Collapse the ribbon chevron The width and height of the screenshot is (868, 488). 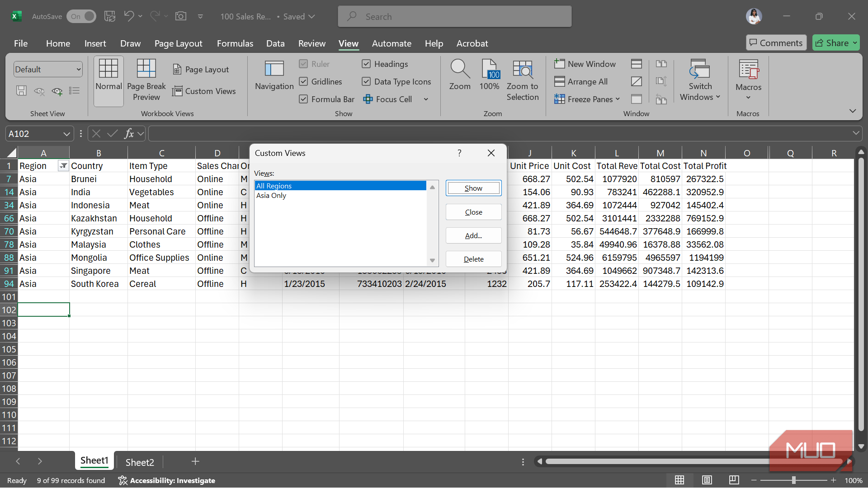point(853,111)
